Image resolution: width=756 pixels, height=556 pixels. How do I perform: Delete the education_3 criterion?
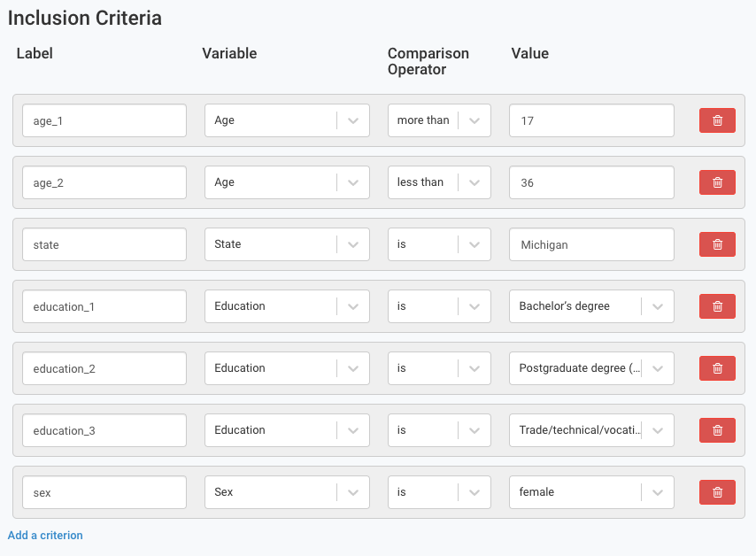[x=717, y=430]
